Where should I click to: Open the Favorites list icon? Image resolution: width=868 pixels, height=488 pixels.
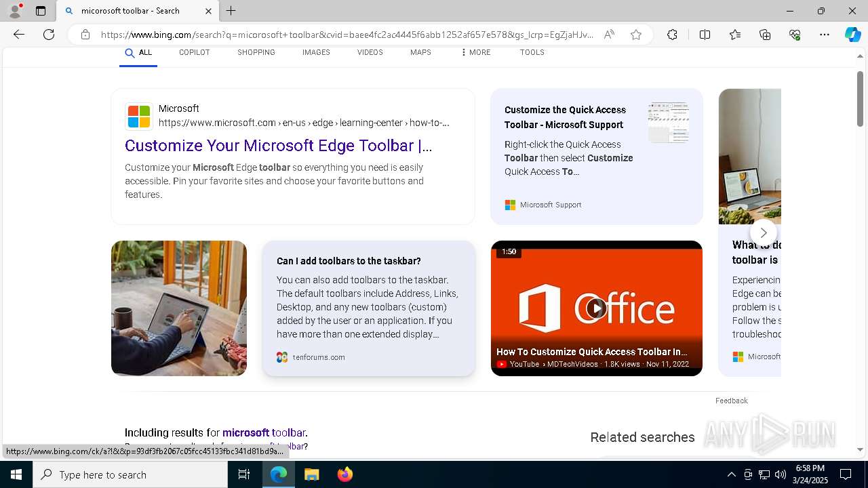coord(735,35)
